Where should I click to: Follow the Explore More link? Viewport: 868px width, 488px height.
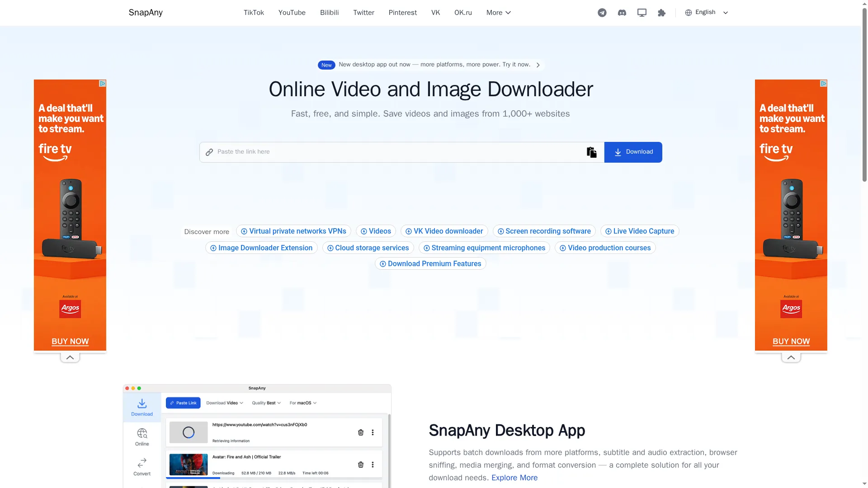(x=514, y=478)
